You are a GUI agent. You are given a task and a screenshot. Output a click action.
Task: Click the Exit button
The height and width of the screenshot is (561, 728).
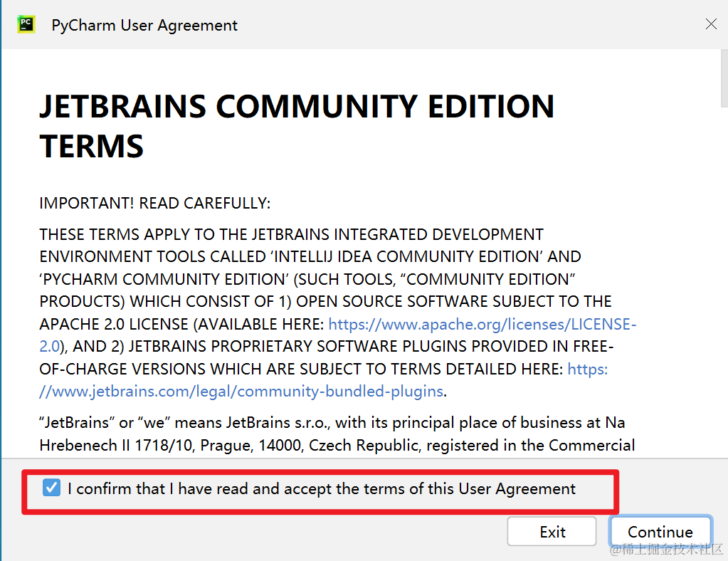552,531
